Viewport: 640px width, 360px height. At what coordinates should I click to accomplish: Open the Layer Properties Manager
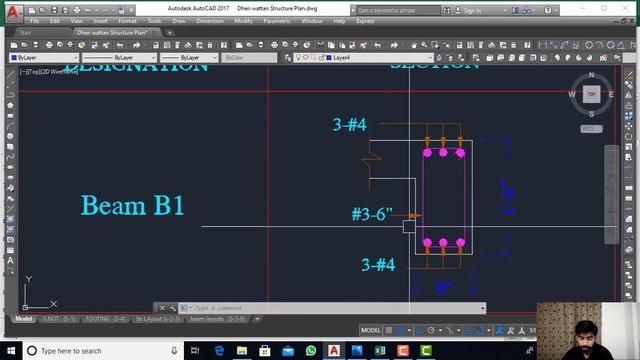288,58
